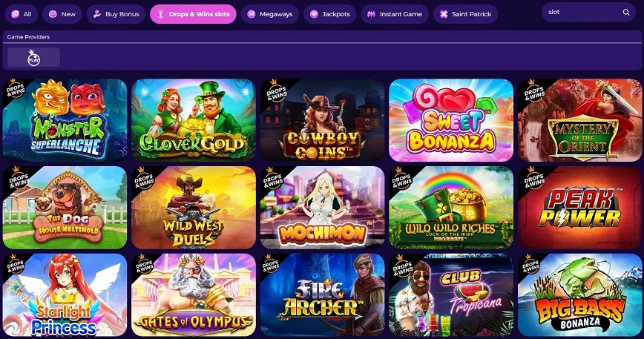Launch the Wild West Duels slot
The image size is (644, 339).
pos(194,207)
